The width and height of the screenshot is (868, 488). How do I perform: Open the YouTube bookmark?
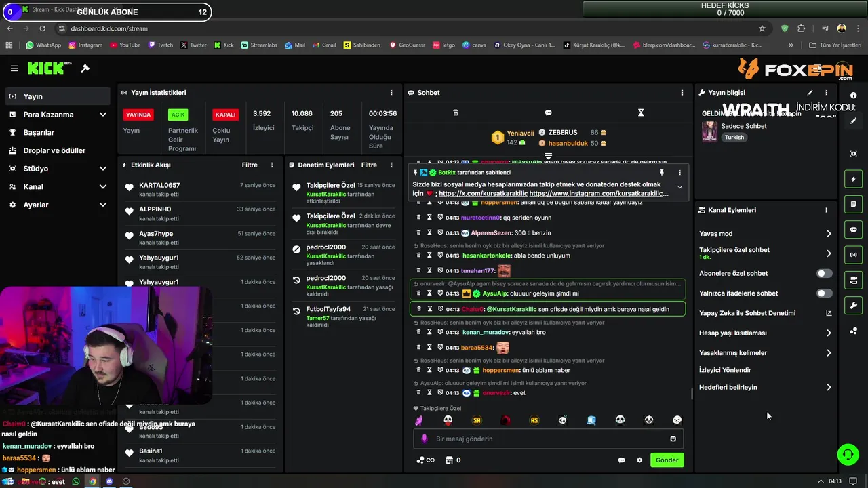(125, 45)
